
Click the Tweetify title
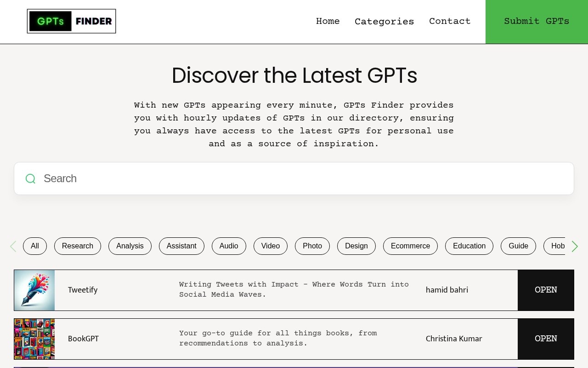pyautogui.click(x=83, y=290)
